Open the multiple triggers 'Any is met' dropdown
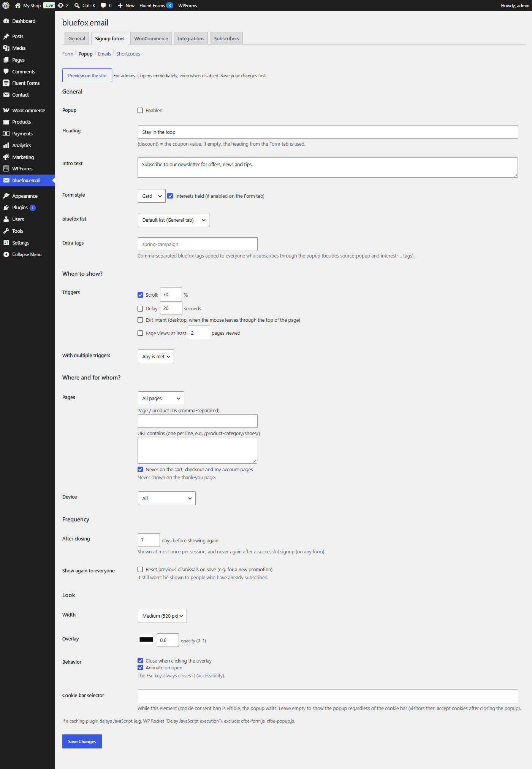 click(x=156, y=356)
